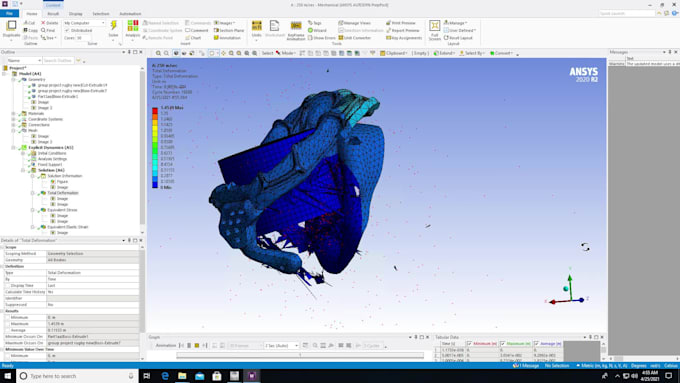Switch to the Result ribbon tab
680x383 pixels.
point(53,14)
